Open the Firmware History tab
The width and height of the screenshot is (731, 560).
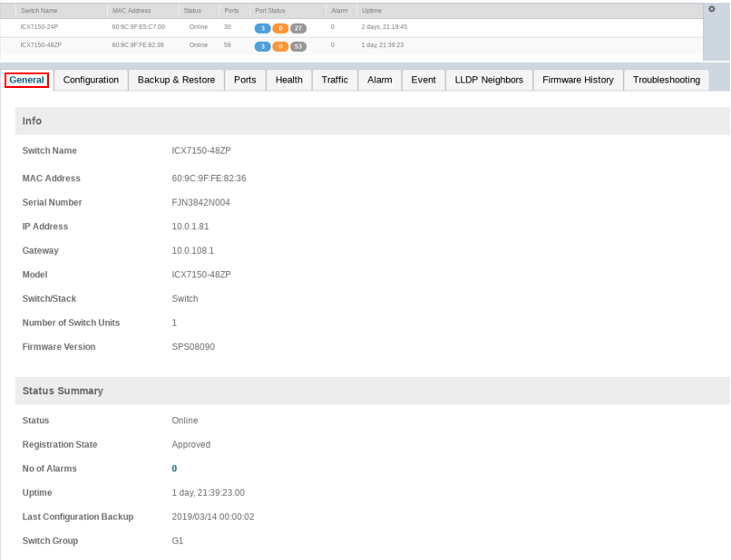coord(578,80)
